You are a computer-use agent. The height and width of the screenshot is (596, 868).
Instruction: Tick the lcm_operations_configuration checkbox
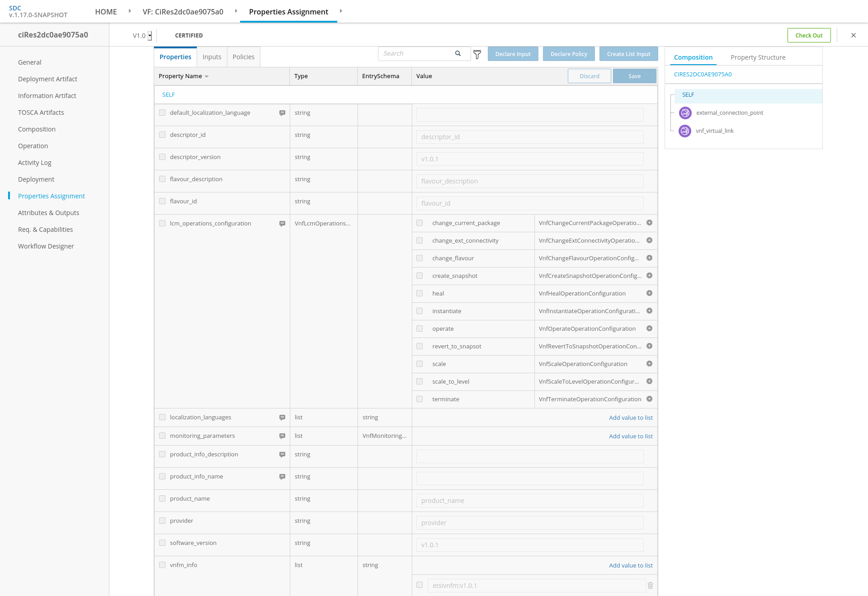162,223
